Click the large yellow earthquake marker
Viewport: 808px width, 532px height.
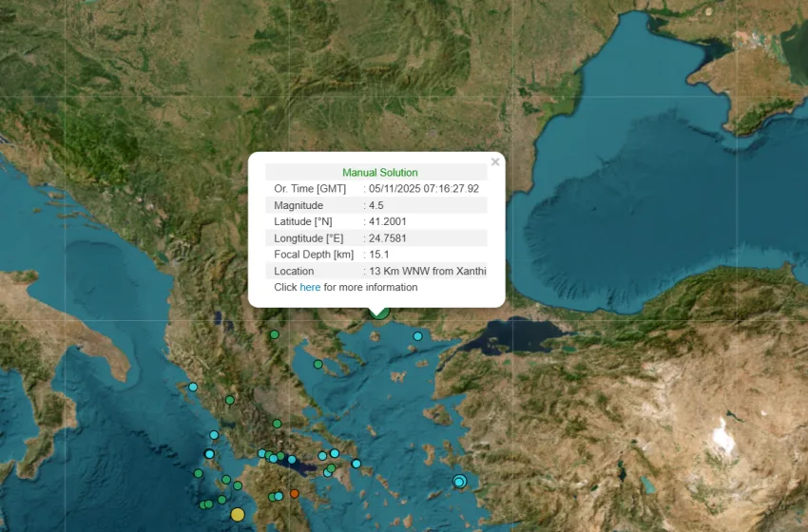click(x=238, y=515)
